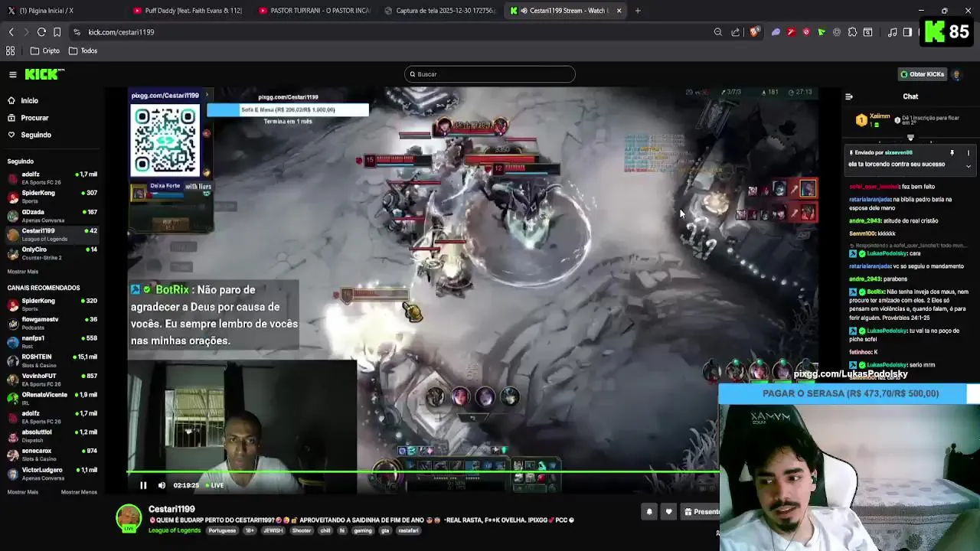Open ORenatoVicente recommended channel
The height and width of the screenshot is (551, 980).
coord(52,398)
